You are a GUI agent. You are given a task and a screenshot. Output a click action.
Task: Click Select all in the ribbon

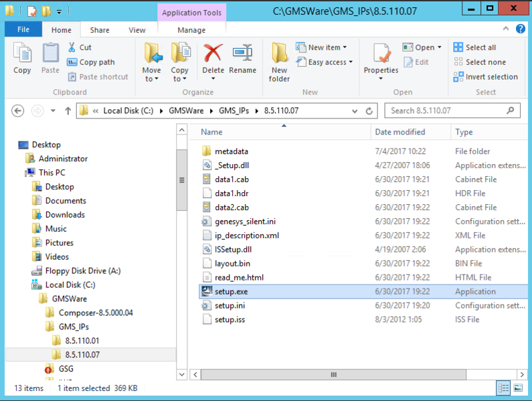(474, 48)
